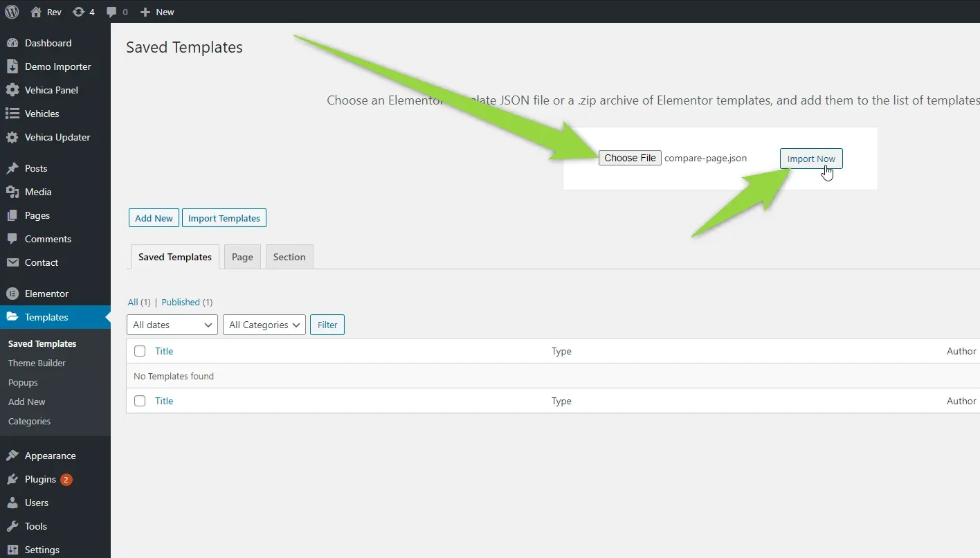Switch to the Section tab
This screenshot has width=980, height=558.
click(x=289, y=257)
